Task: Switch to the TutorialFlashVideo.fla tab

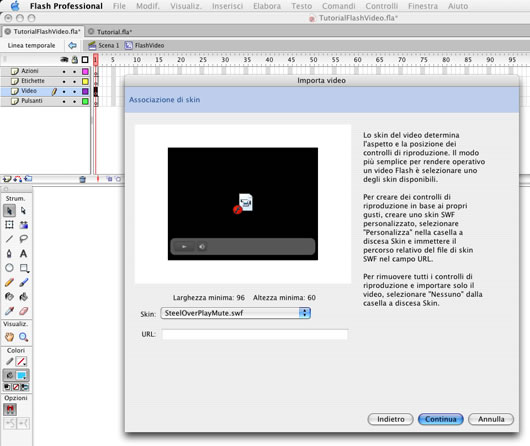Action: (x=43, y=31)
